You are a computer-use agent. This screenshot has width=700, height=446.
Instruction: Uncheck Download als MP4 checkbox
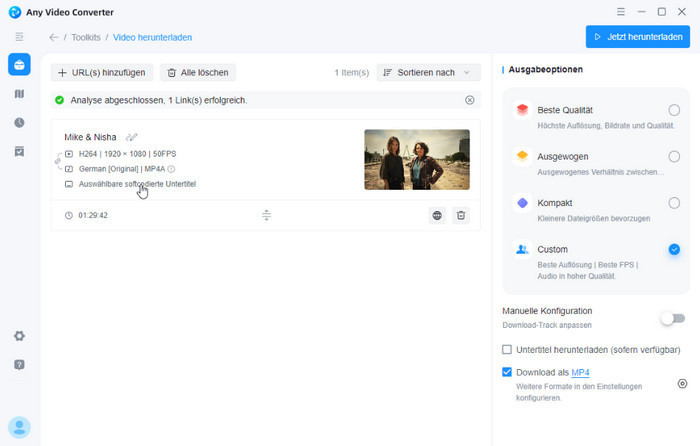[x=507, y=372]
